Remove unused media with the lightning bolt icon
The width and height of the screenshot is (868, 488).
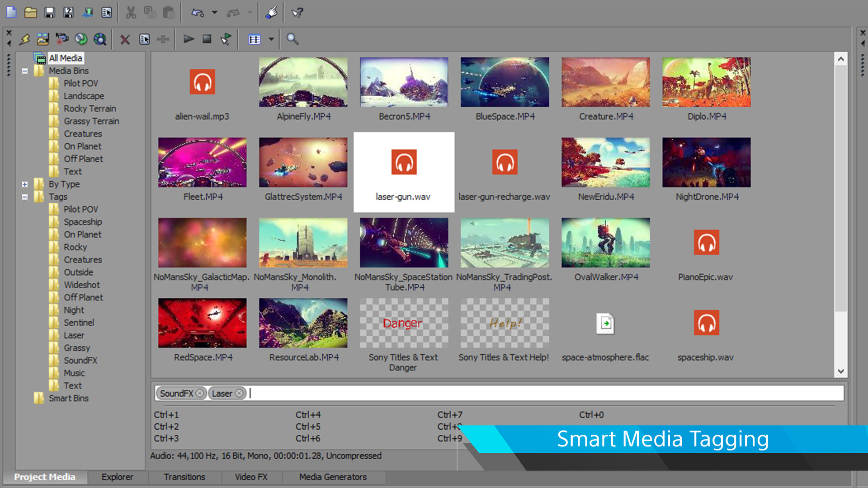(x=24, y=39)
